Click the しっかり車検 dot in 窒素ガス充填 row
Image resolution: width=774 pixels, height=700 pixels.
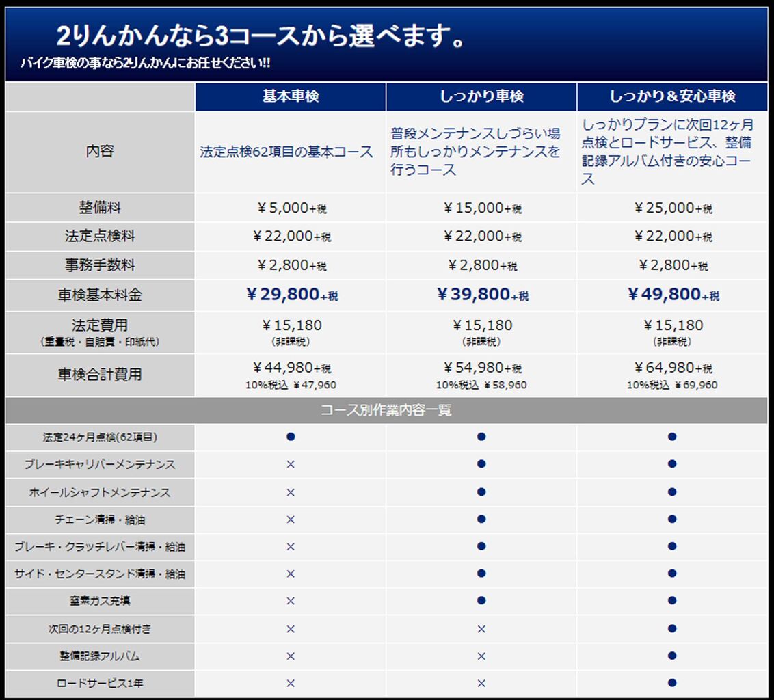(481, 601)
